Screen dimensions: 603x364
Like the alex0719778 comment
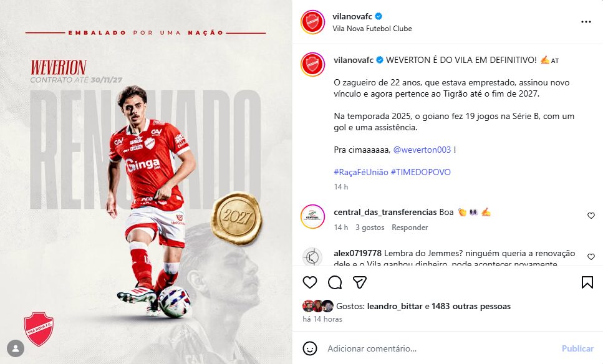point(591,256)
